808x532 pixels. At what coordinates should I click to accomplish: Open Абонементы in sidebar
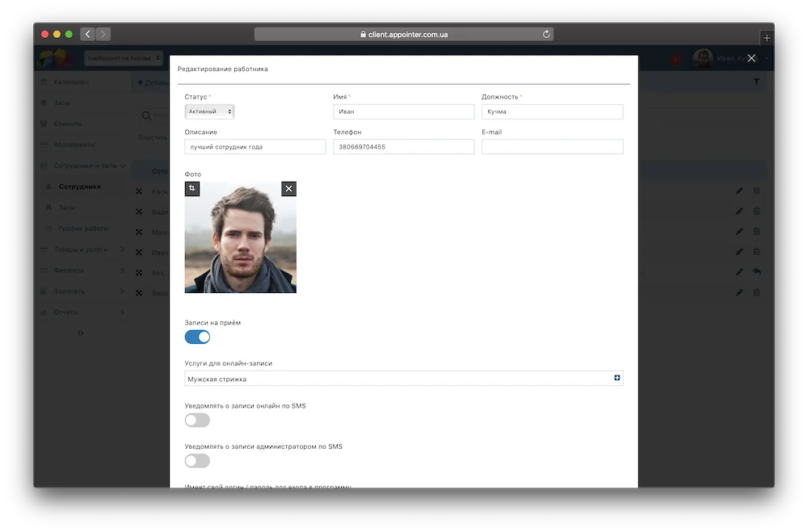(74, 145)
